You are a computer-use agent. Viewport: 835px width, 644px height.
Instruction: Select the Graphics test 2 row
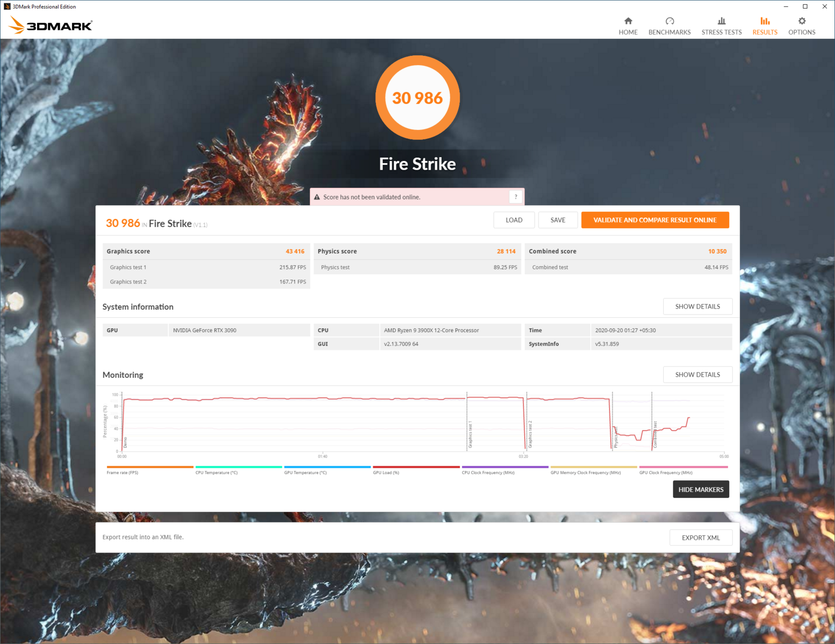coord(206,282)
